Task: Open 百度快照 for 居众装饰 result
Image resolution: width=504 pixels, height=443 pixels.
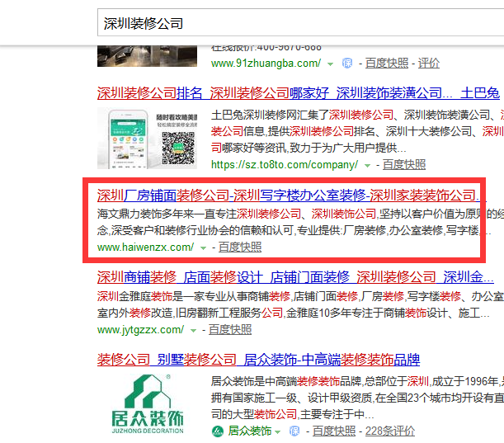Action: point(334,431)
